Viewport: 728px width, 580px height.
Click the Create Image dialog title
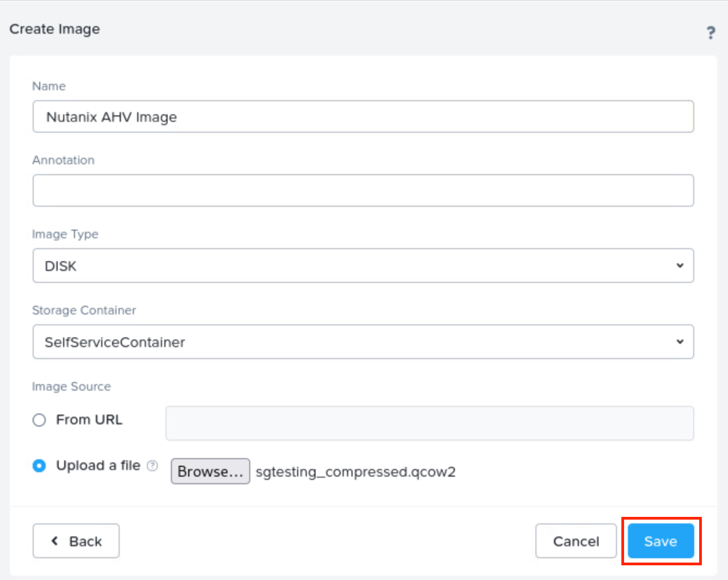(x=54, y=29)
